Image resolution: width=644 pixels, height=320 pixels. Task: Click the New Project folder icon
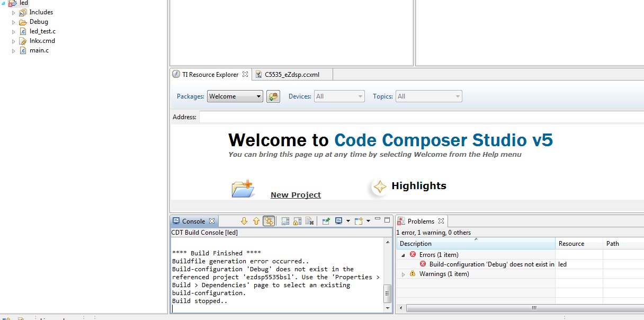pyautogui.click(x=243, y=189)
